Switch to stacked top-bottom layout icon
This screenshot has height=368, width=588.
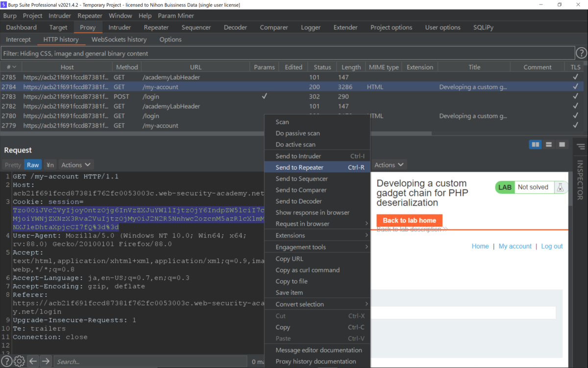[549, 144]
